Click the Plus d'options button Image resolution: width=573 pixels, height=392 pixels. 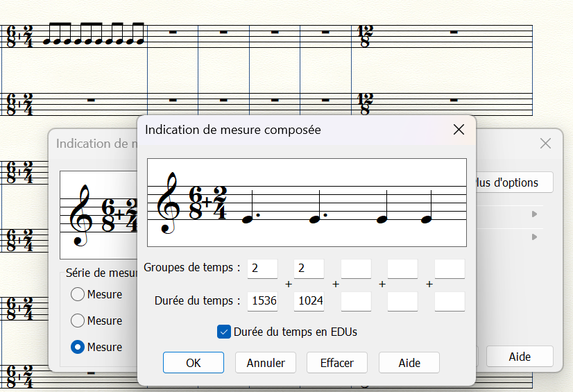(513, 182)
